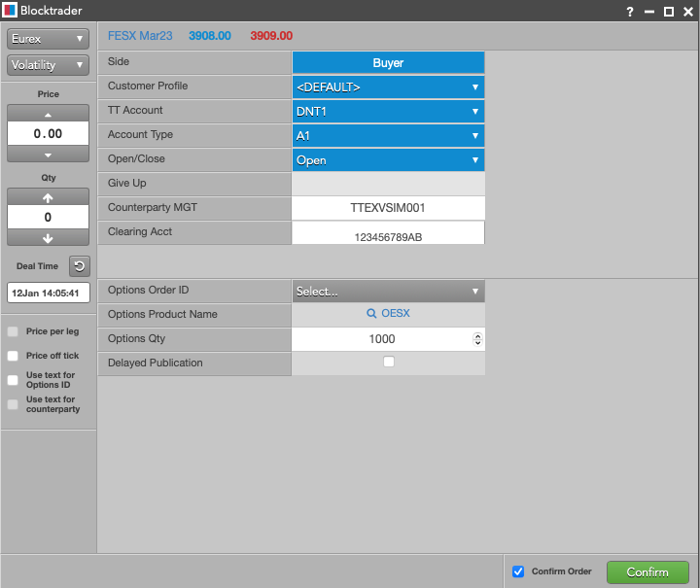Decrease Qty with the down arrow
This screenshot has width=700, height=588.
(x=49, y=238)
